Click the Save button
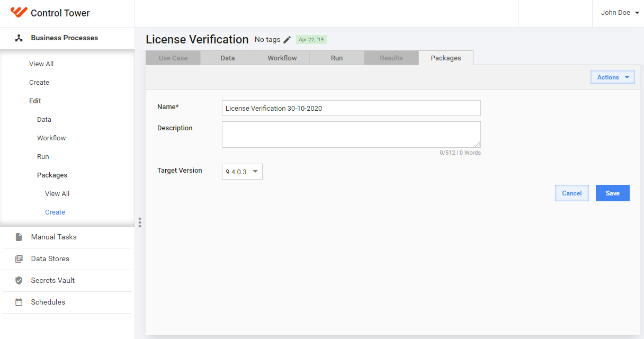 [613, 193]
